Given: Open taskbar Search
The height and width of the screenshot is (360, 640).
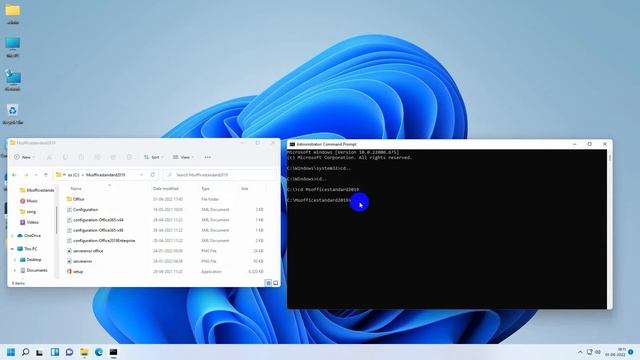Looking at the screenshot, I should (x=25, y=352).
